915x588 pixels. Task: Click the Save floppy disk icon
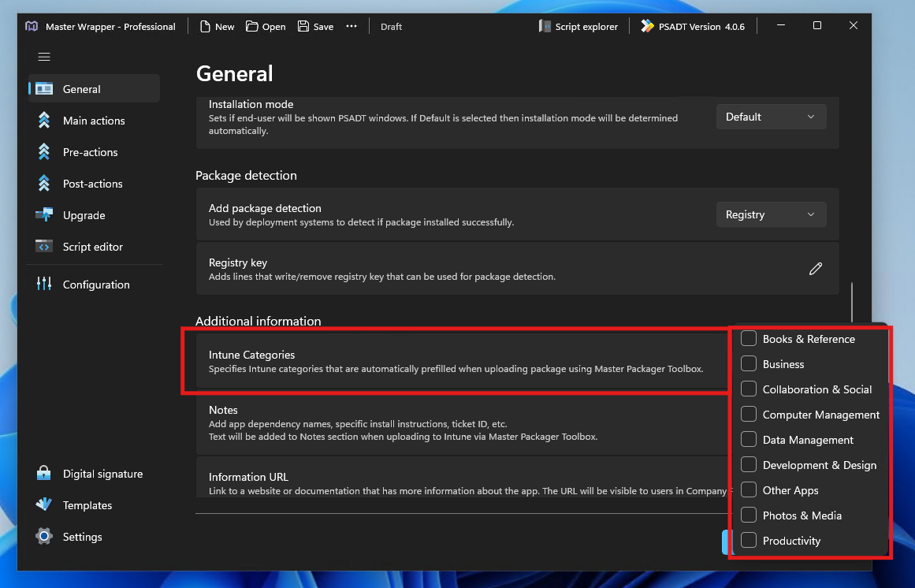303,26
